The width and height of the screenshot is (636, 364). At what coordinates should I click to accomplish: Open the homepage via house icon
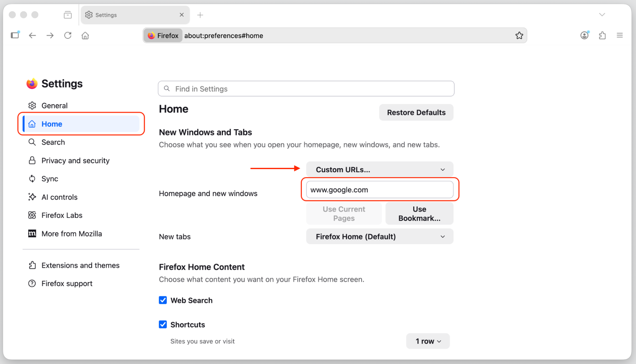point(85,35)
